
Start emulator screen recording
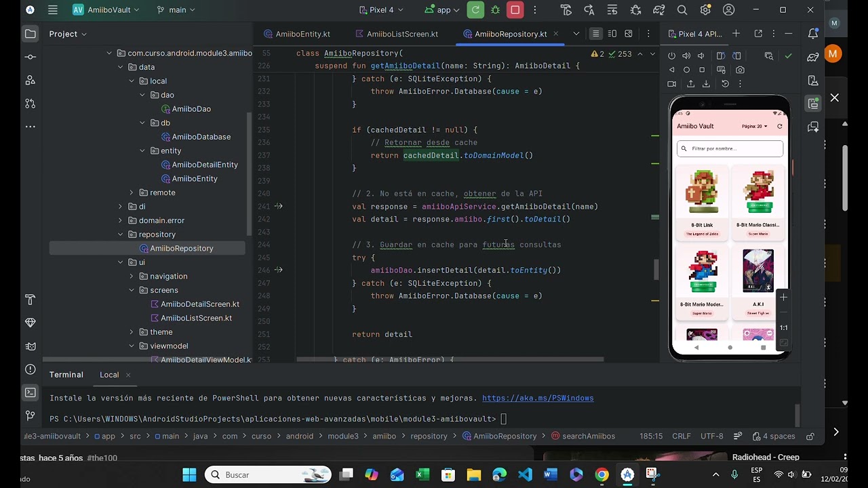pos(671,84)
